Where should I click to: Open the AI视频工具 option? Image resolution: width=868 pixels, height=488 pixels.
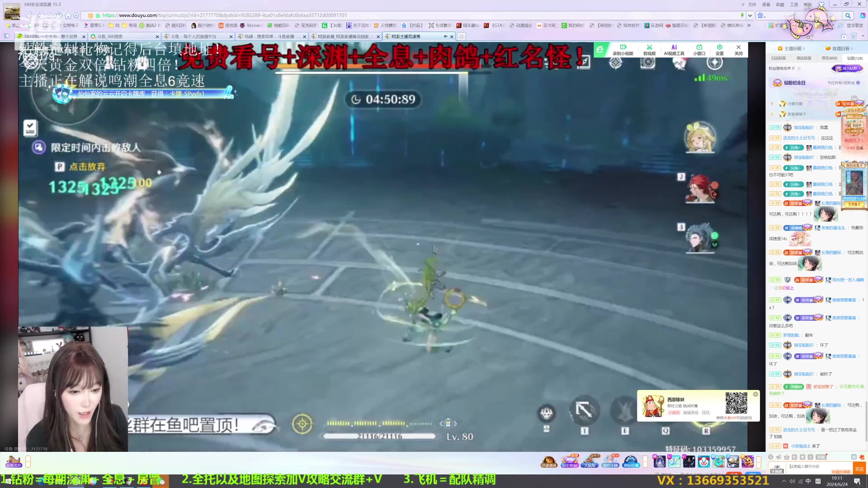(x=674, y=50)
